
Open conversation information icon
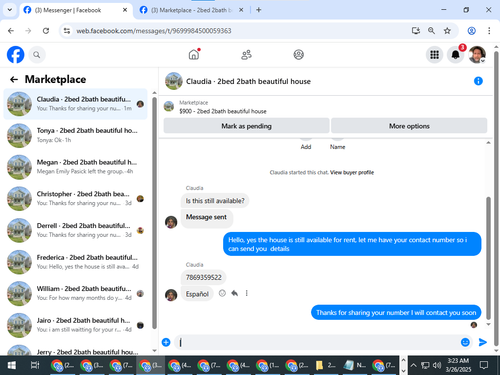(478, 81)
